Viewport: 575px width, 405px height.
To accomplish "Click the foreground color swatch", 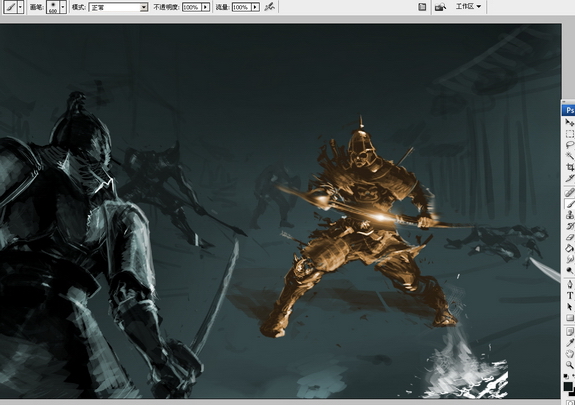I will (x=568, y=386).
